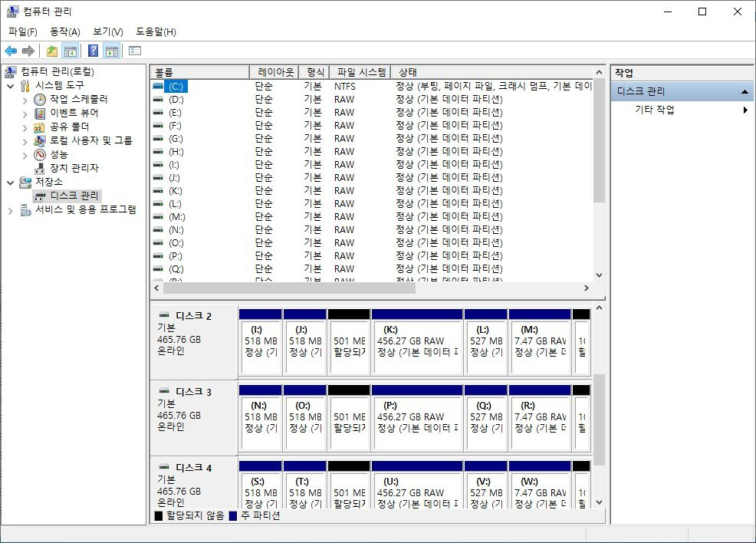Click the black 할당되지 않음 legend swatch
The height and width of the screenshot is (543, 756).
tap(158, 516)
